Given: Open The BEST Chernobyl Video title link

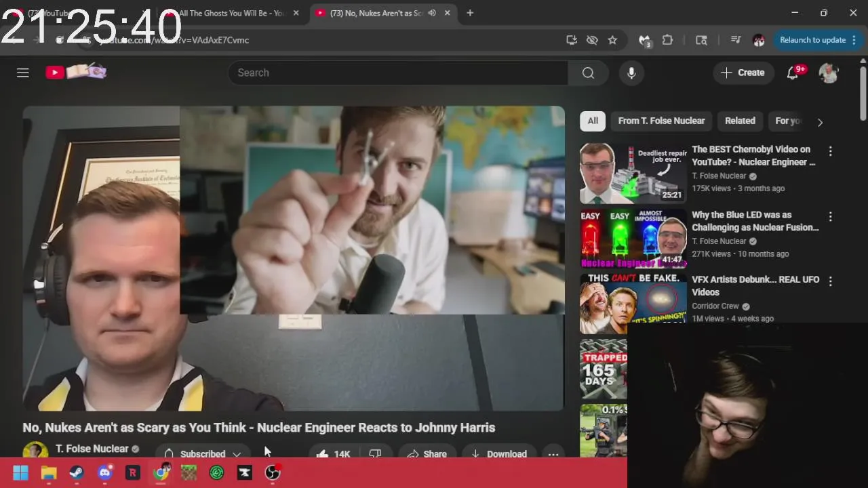Looking at the screenshot, I should [753, 155].
